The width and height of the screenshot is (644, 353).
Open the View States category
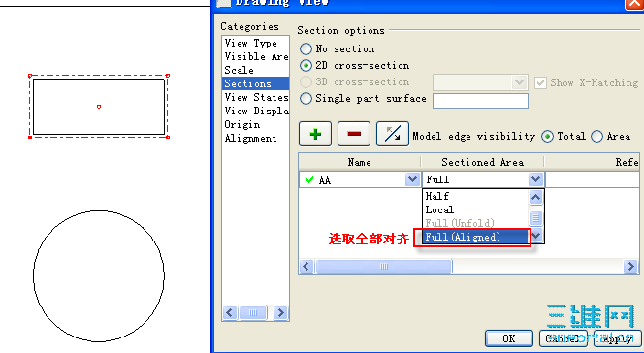(255, 97)
